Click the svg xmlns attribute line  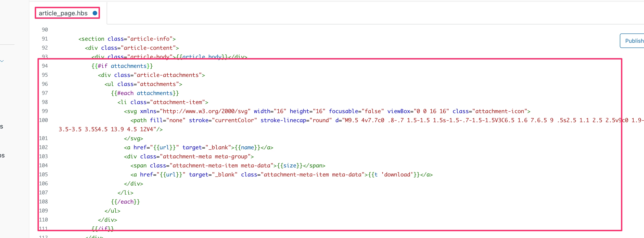327,111
